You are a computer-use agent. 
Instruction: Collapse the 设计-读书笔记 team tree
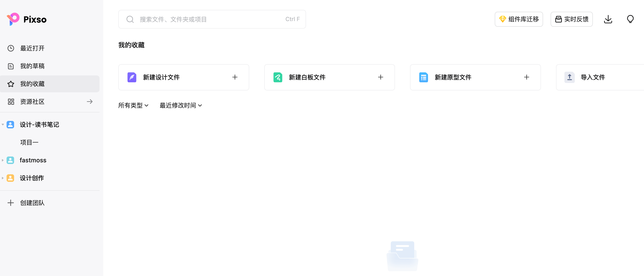pos(3,124)
